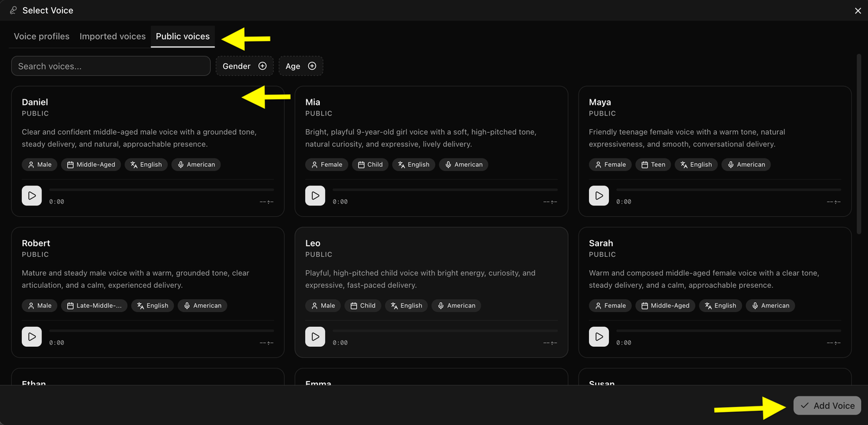
Task: Click Robert's Male gender tag
Action: coord(40,305)
